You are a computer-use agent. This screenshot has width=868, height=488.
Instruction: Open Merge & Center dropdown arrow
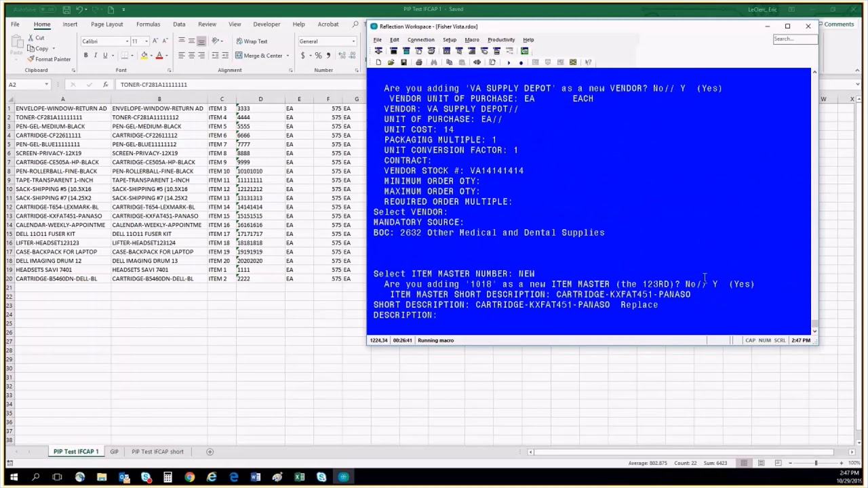click(x=288, y=56)
